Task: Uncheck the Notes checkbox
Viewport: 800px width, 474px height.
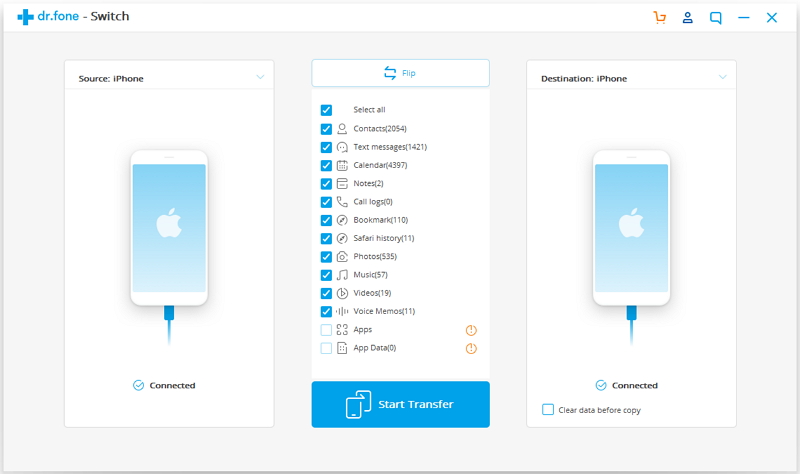Action: pyautogui.click(x=326, y=184)
